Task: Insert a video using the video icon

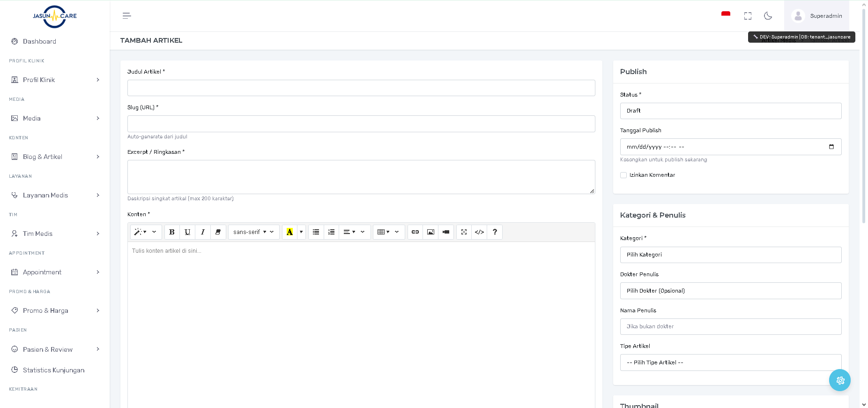Action: coord(446,232)
